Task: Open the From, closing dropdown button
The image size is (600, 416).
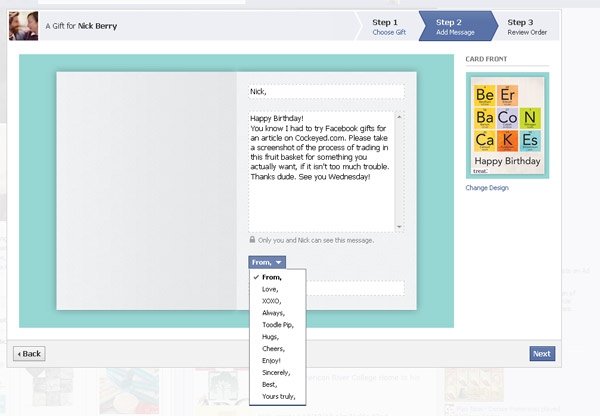Action: point(267,263)
